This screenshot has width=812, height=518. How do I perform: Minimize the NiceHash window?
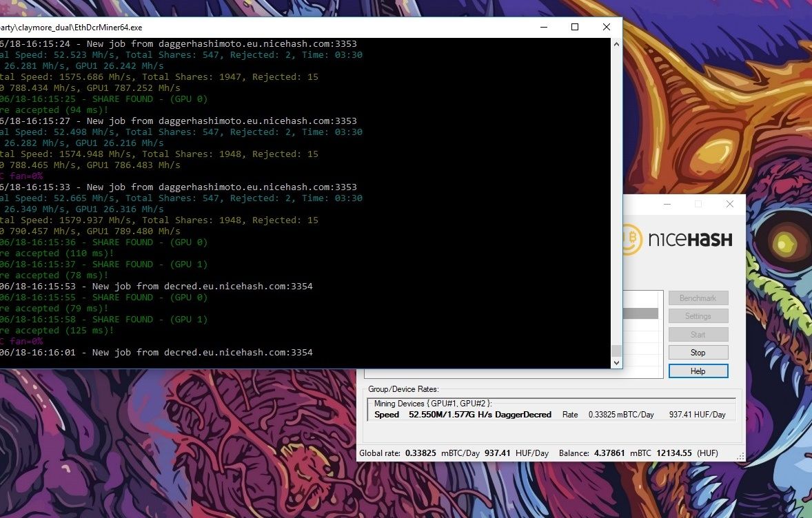pos(667,204)
